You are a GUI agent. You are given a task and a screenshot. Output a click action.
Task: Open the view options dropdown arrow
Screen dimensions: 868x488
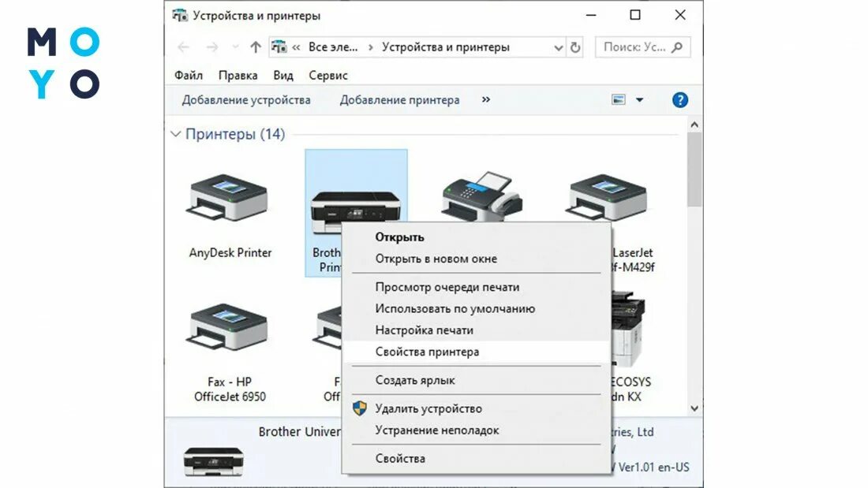click(639, 100)
